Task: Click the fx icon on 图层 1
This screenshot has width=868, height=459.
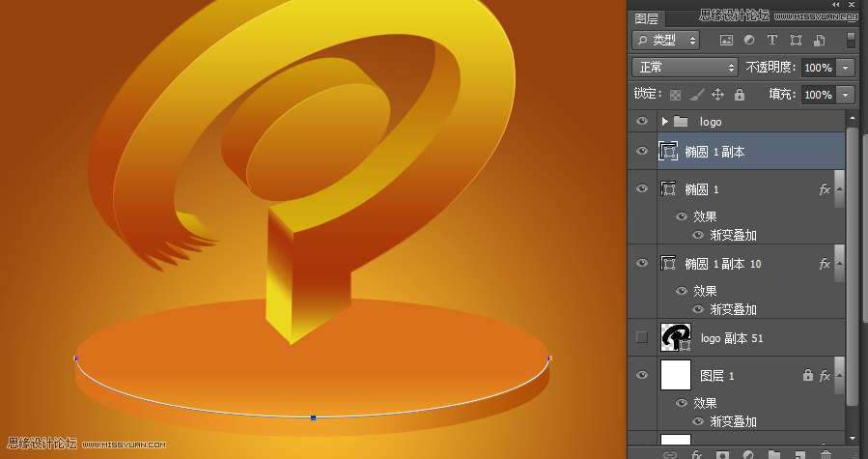Action: pos(825,376)
